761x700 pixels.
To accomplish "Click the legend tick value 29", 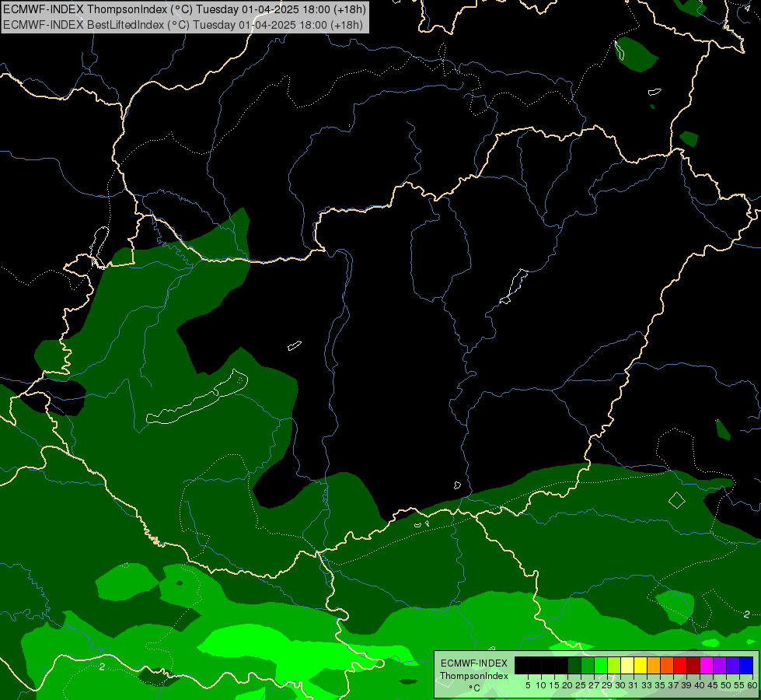I will 607,685.
